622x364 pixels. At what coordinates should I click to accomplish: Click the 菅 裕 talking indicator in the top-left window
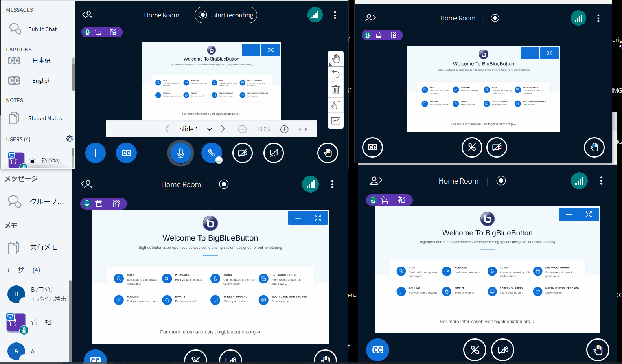coord(102,32)
